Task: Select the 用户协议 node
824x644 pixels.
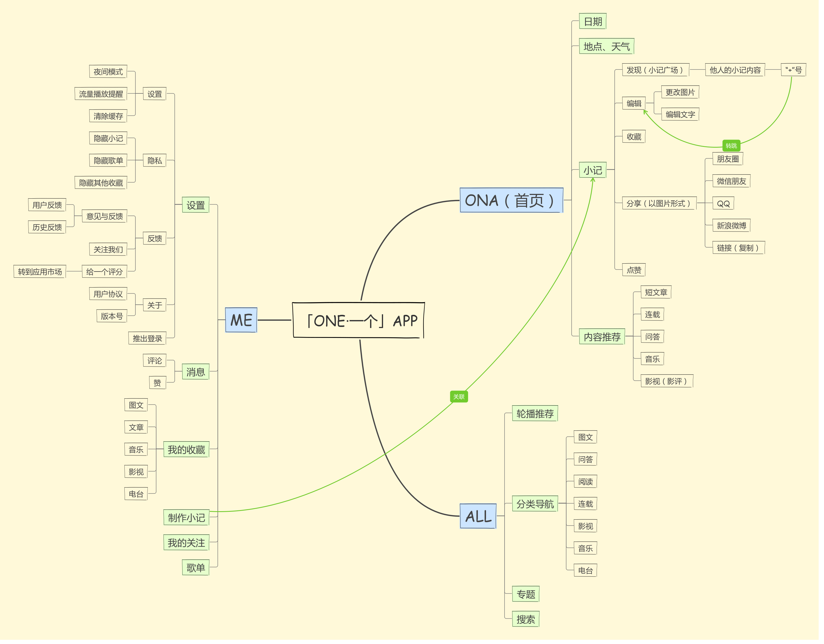Action: [x=109, y=295]
